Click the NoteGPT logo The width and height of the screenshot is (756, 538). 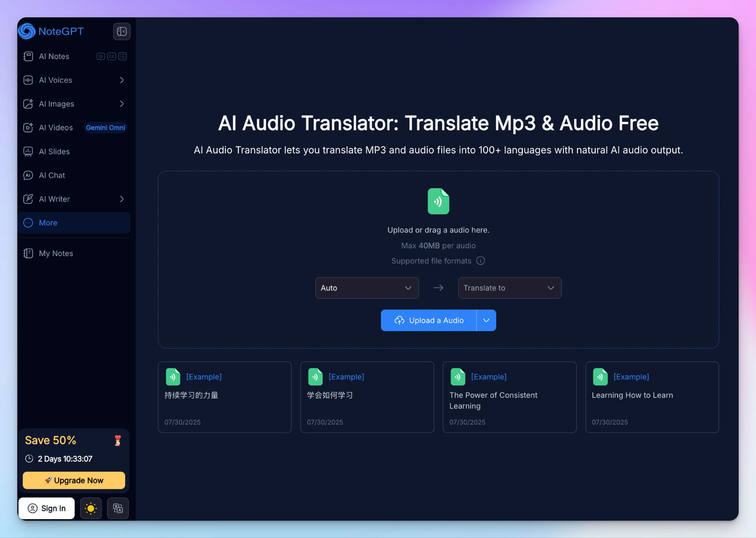[51, 31]
